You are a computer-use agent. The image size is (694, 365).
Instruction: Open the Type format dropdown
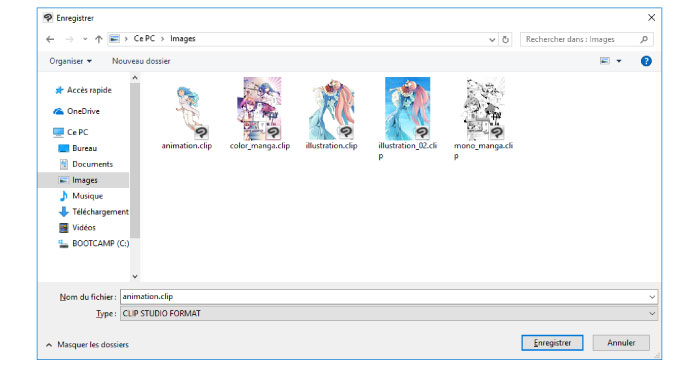389,314
